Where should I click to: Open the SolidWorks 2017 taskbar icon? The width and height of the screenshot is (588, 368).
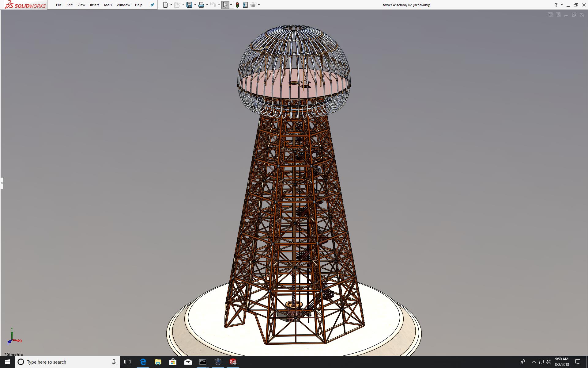233,362
